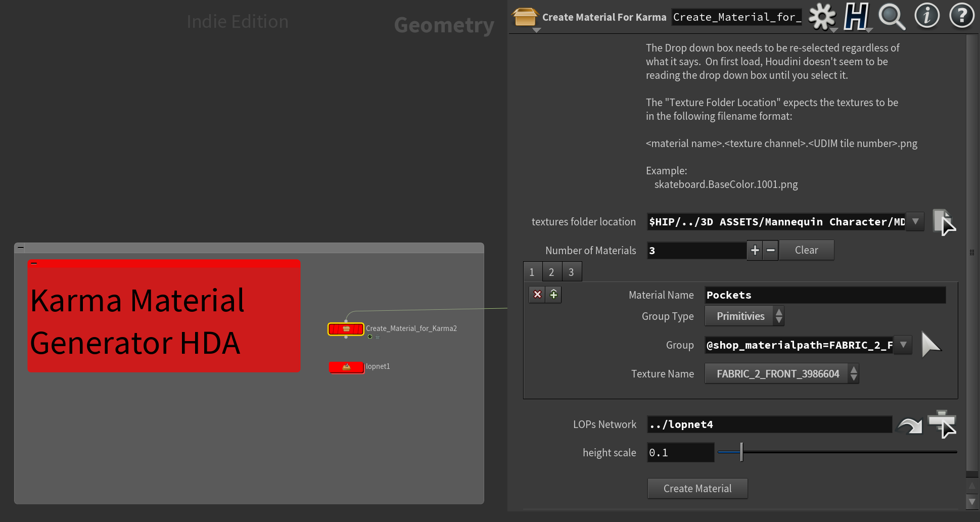Image resolution: width=980 pixels, height=522 pixels.
Task: Click the height scale value field
Action: click(x=680, y=453)
